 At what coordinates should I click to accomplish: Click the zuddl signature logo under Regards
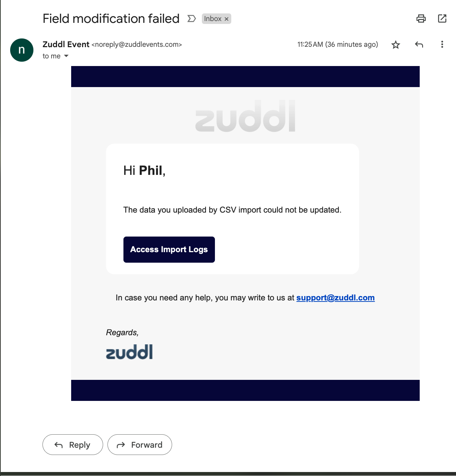(x=129, y=352)
